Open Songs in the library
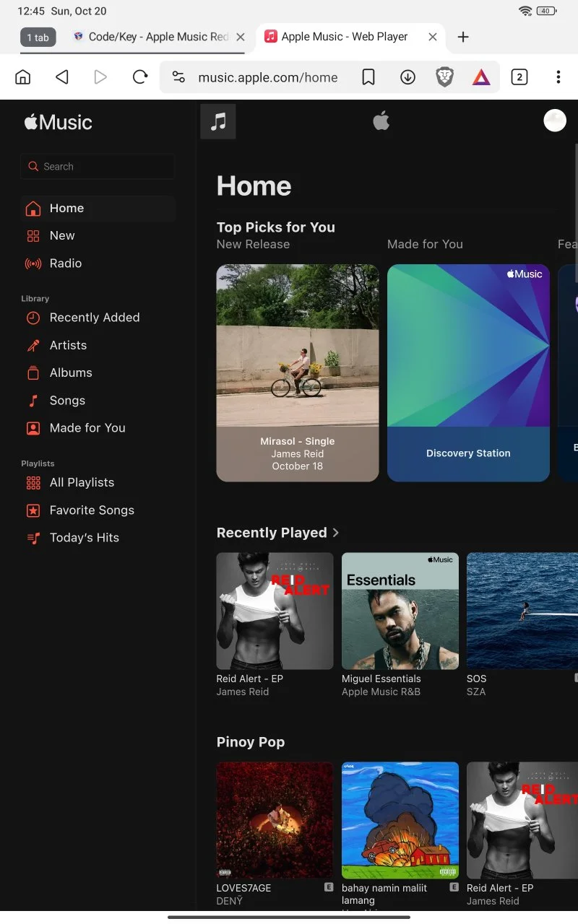This screenshot has width=578, height=924. click(x=98, y=401)
